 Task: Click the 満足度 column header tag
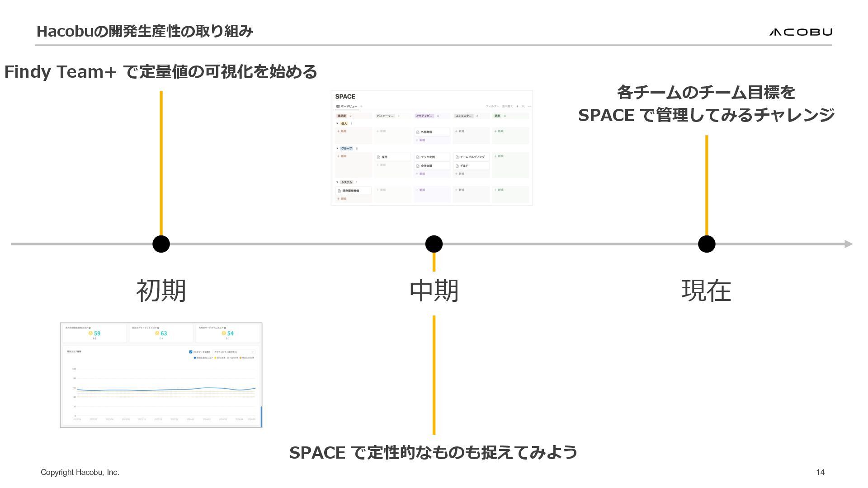[342, 116]
